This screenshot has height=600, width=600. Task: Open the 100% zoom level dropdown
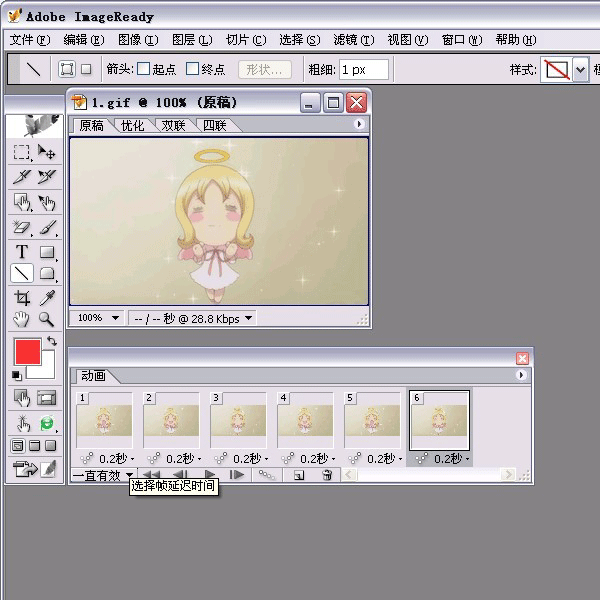pos(98,318)
